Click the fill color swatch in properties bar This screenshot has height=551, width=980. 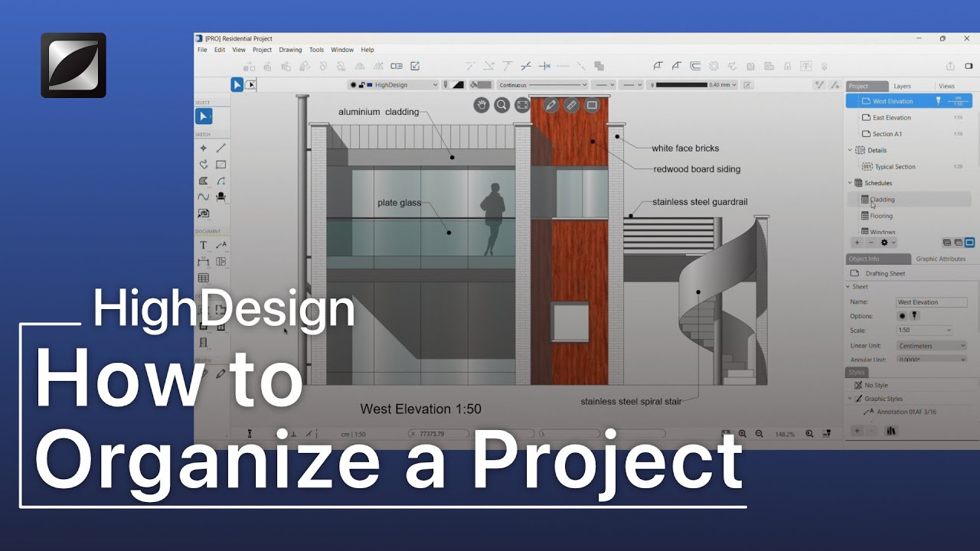[x=485, y=85]
